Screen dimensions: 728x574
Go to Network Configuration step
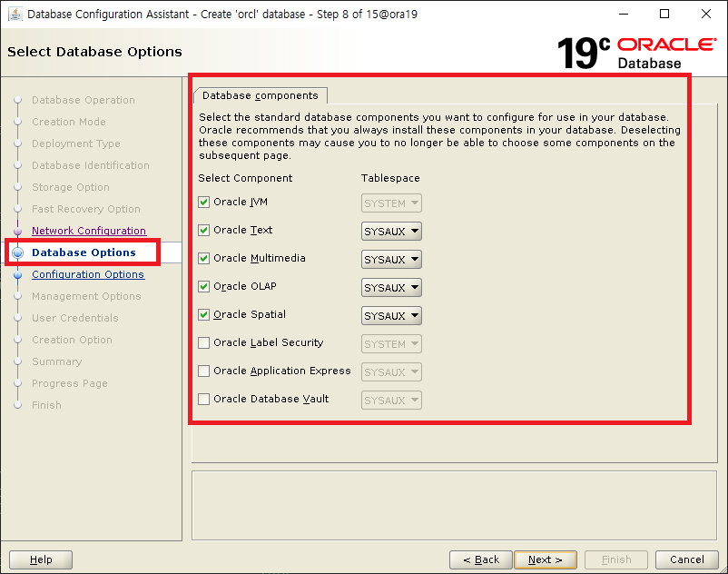89,231
